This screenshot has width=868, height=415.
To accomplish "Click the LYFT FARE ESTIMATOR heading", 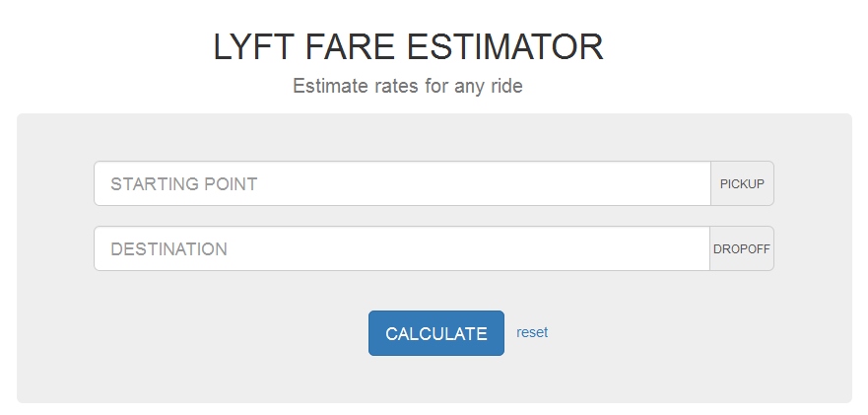I will click(408, 47).
